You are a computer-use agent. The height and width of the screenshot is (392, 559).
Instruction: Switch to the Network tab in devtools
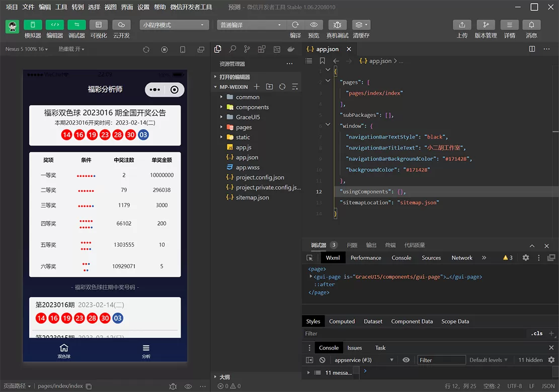pyautogui.click(x=461, y=258)
